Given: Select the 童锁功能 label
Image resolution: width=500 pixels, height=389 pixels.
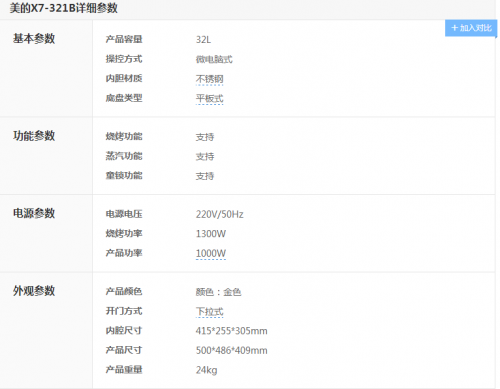Looking at the screenshot, I should tap(124, 175).
